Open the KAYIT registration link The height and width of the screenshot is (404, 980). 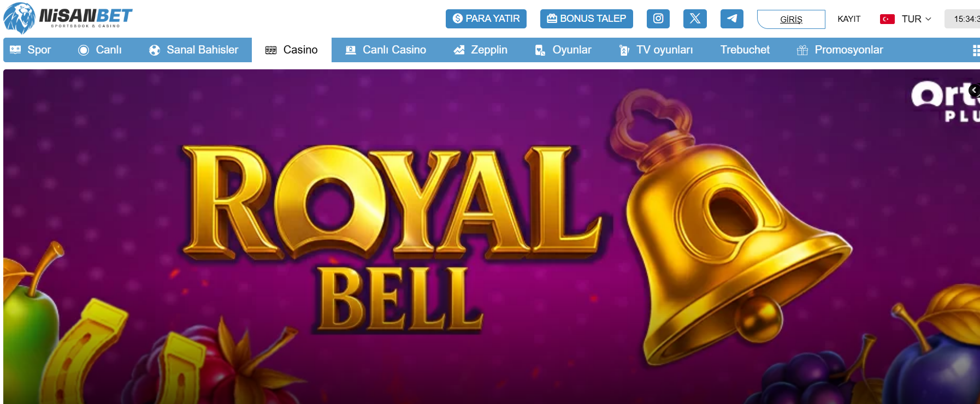point(849,19)
